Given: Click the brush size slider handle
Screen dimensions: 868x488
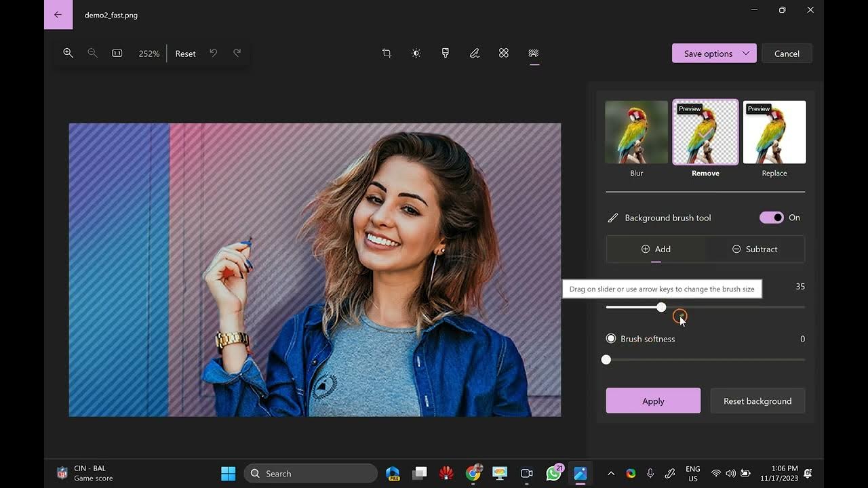Looking at the screenshot, I should (661, 307).
